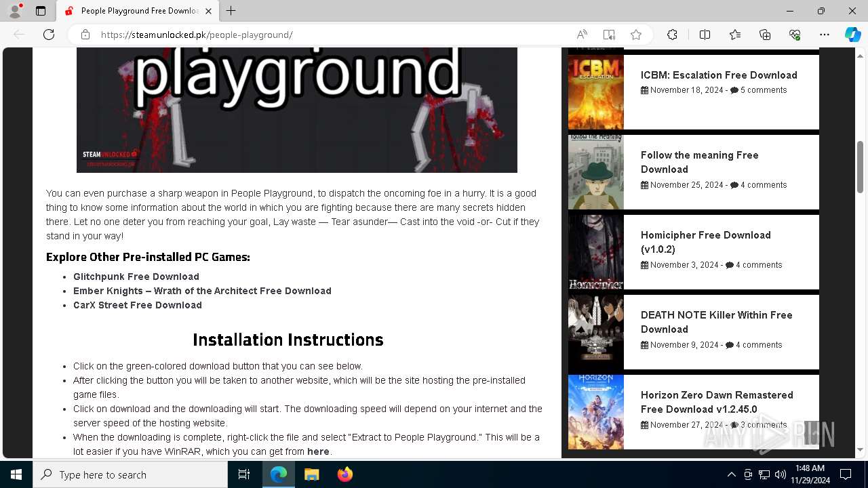
Task: Click the People Playground banner image
Action: pos(297,110)
